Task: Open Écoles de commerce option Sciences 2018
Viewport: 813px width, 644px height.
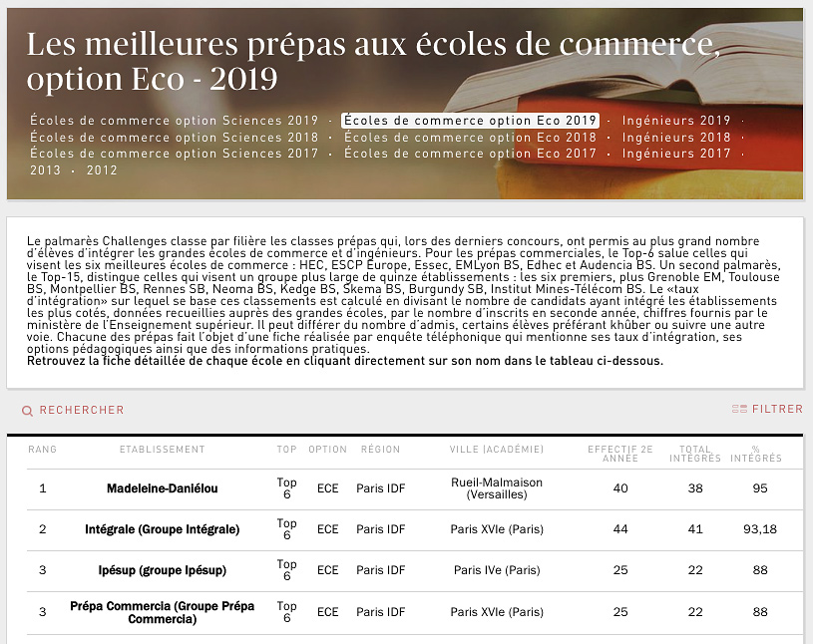Action: 174,137
